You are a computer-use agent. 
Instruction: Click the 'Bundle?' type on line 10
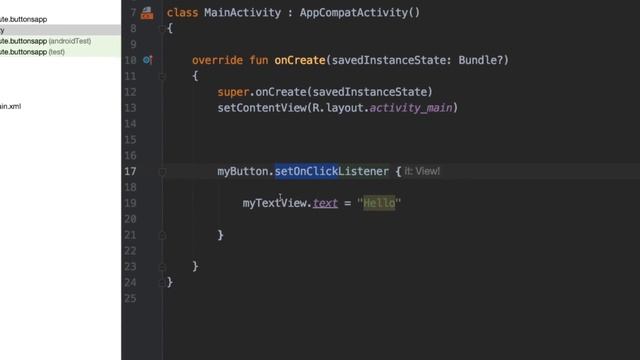tap(480, 60)
